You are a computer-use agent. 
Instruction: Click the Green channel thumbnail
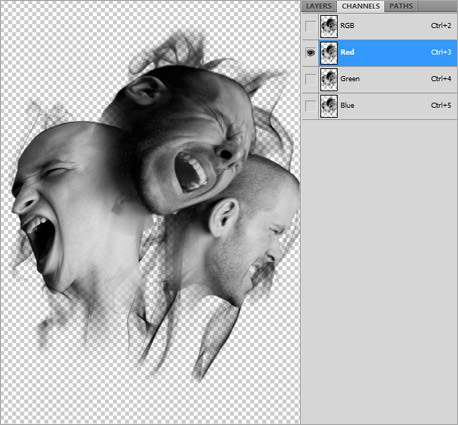click(x=329, y=79)
